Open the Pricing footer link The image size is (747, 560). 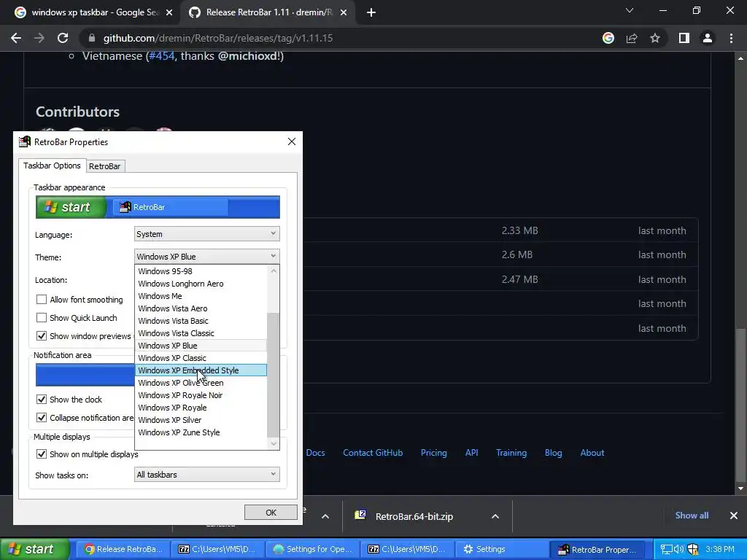click(433, 453)
